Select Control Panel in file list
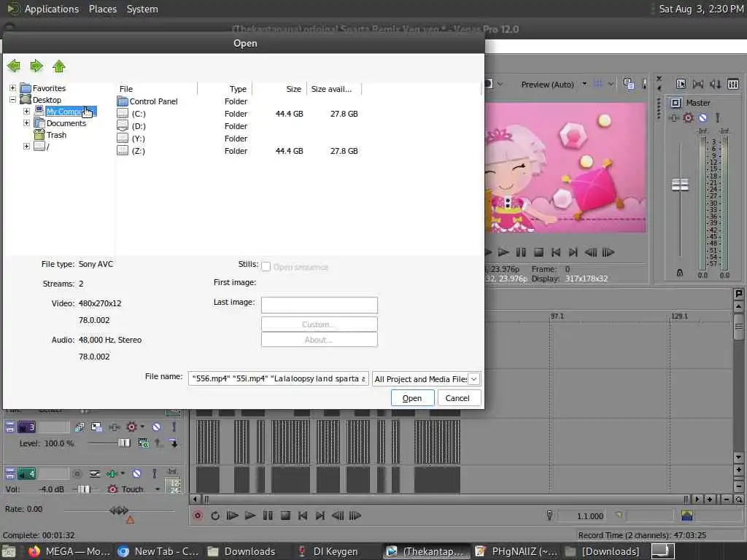The width and height of the screenshot is (747, 560). tap(153, 101)
